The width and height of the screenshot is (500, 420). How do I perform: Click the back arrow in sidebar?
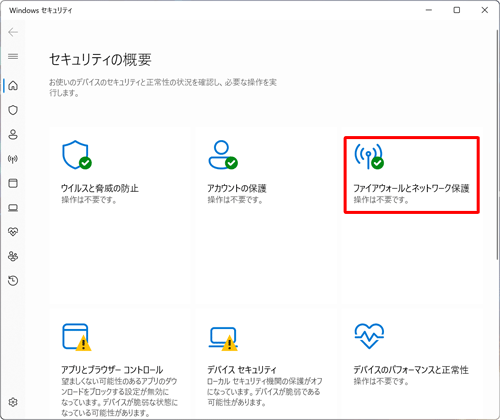(x=13, y=32)
